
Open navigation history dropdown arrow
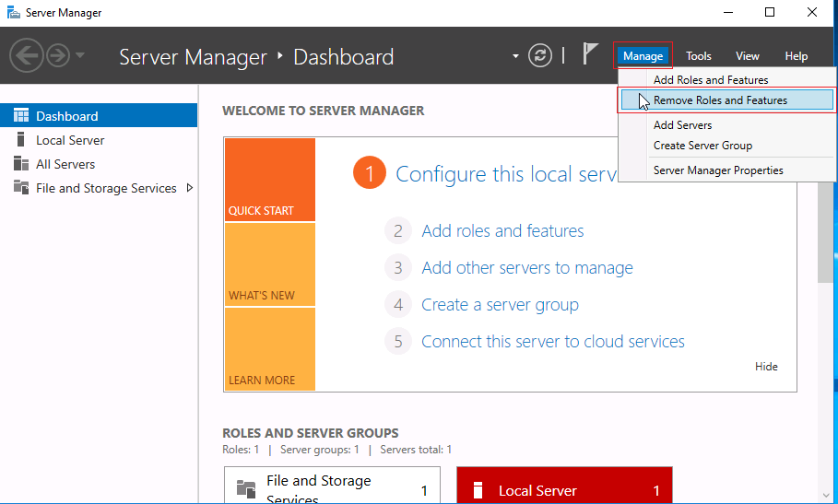pyautogui.click(x=80, y=56)
